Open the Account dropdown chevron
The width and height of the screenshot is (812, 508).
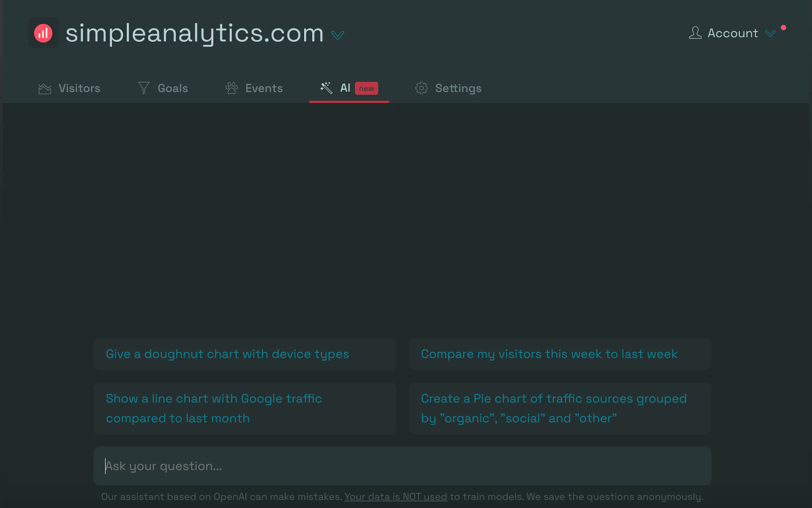coord(770,34)
